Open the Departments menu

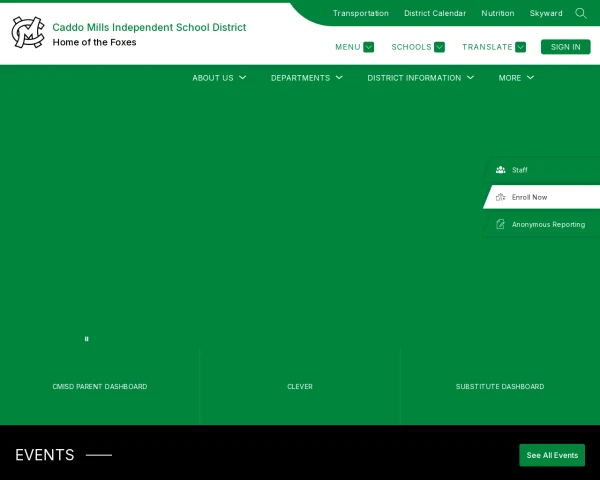coord(306,78)
